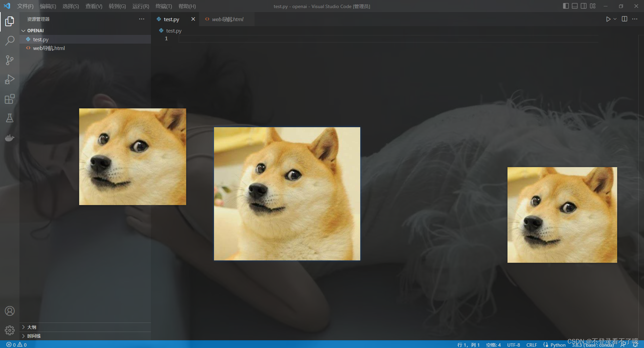Open the Manage gear icon
The height and width of the screenshot is (348, 644).
[10, 330]
